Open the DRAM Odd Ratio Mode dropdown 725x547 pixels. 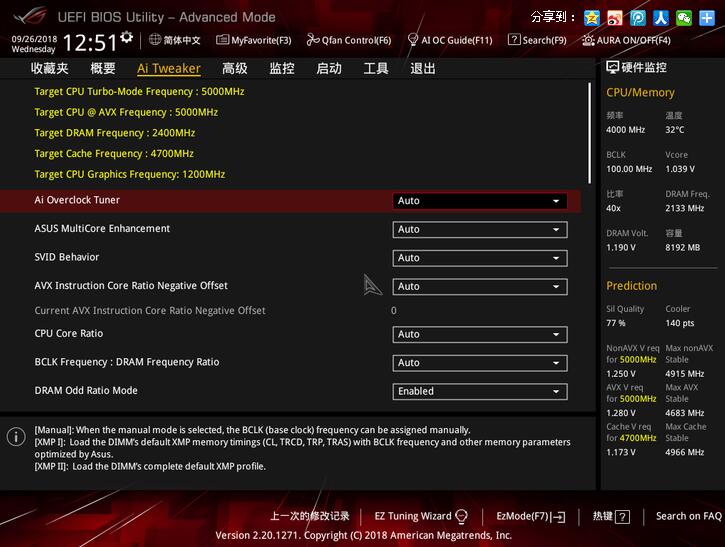pyautogui.click(x=480, y=392)
